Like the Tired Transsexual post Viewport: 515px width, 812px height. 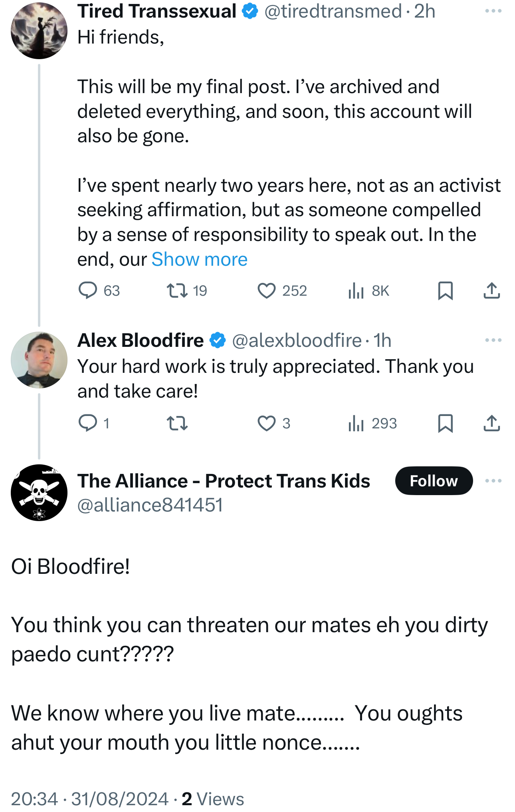click(x=267, y=291)
